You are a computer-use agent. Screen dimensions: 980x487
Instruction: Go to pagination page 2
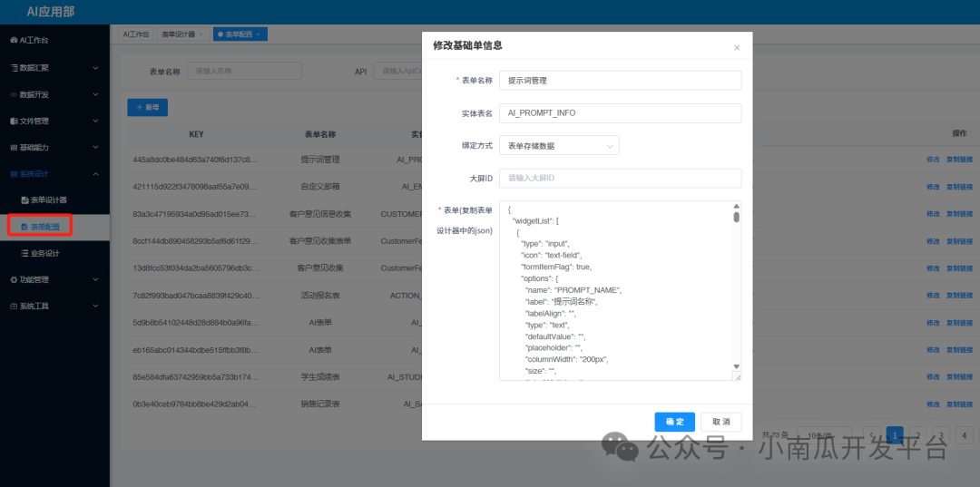(917, 435)
